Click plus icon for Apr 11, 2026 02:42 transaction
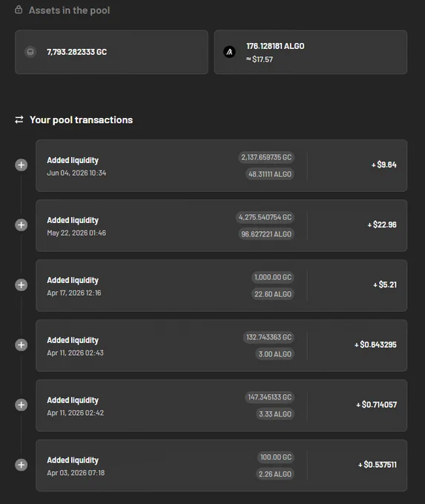This screenshot has width=425, height=504. [x=22, y=405]
